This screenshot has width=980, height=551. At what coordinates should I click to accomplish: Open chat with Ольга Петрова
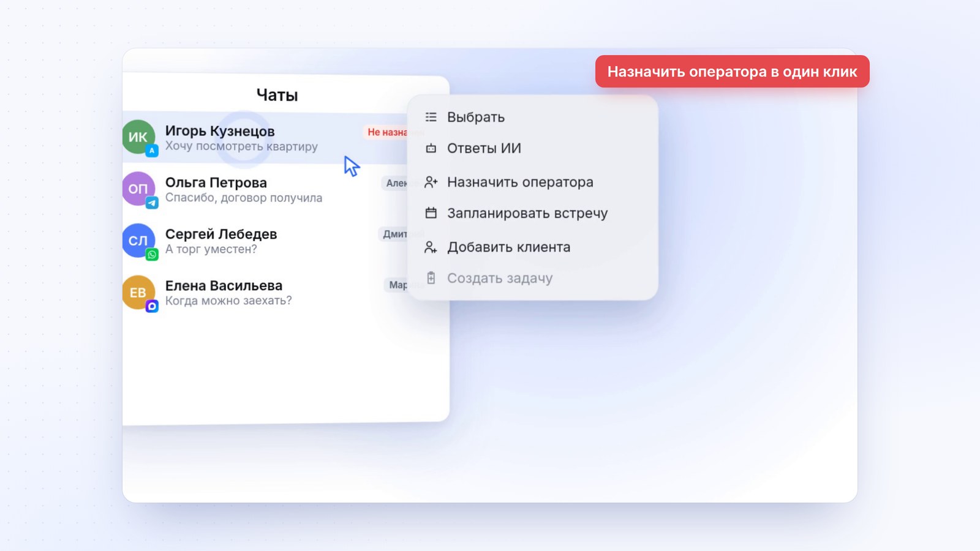[265, 189]
